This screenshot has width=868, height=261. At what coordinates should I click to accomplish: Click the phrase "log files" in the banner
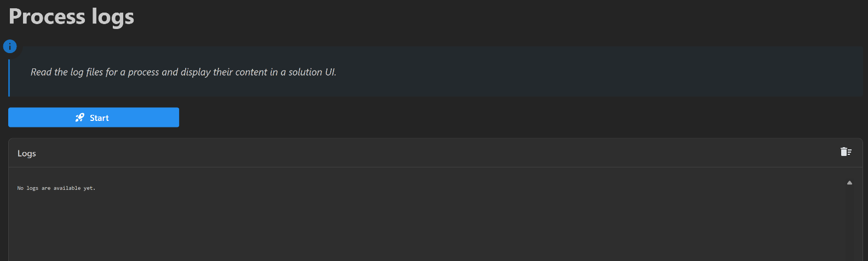(87, 72)
